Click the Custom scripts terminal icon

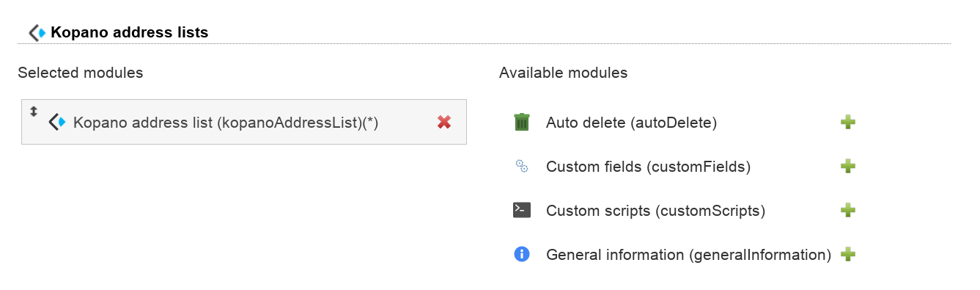click(521, 210)
